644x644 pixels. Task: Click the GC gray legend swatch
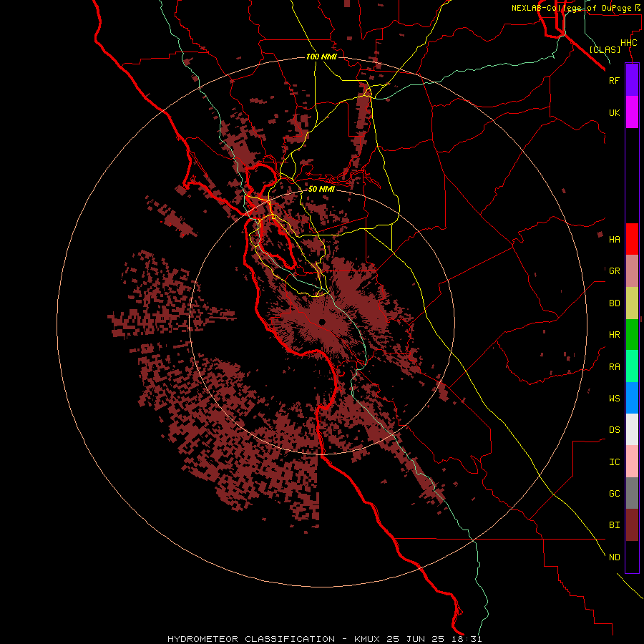coord(632,493)
